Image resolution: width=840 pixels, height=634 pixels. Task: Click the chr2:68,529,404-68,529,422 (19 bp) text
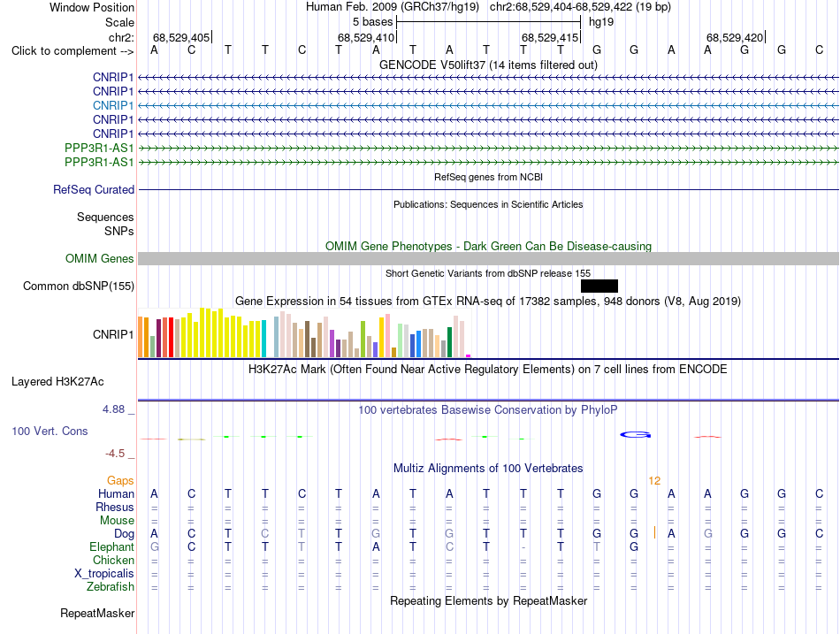(x=580, y=7)
